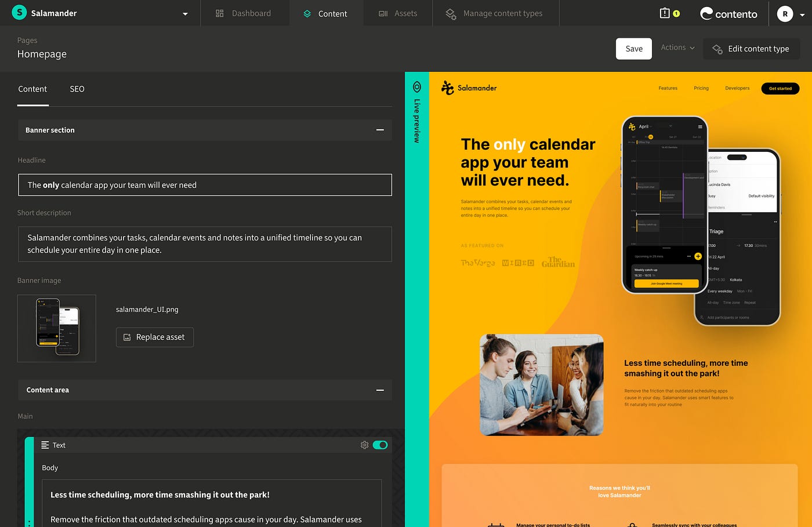Screen dimensions: 812x527
Task: Click the front phone mockup image
Action: click(x=665, y=205)
